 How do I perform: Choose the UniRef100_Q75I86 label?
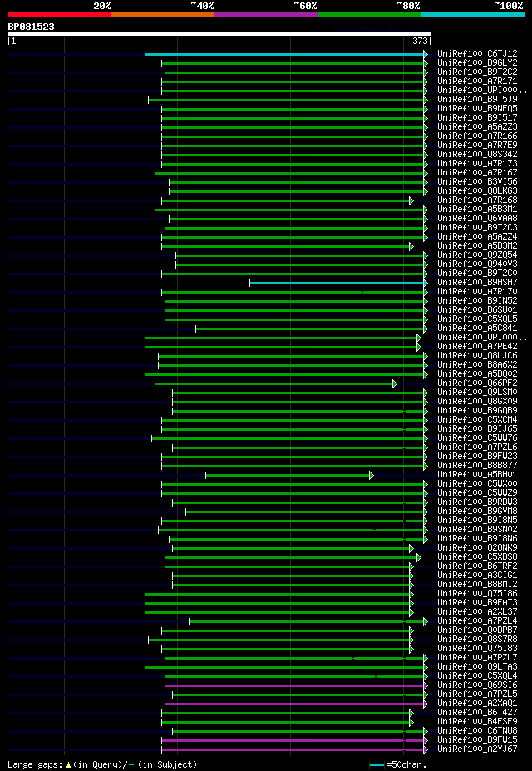coord(477,595)
